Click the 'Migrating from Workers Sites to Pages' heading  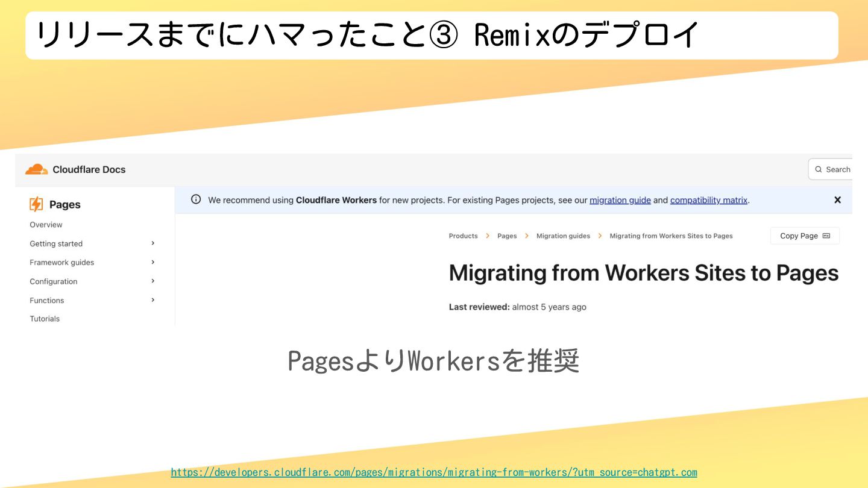tap(644, 273)
